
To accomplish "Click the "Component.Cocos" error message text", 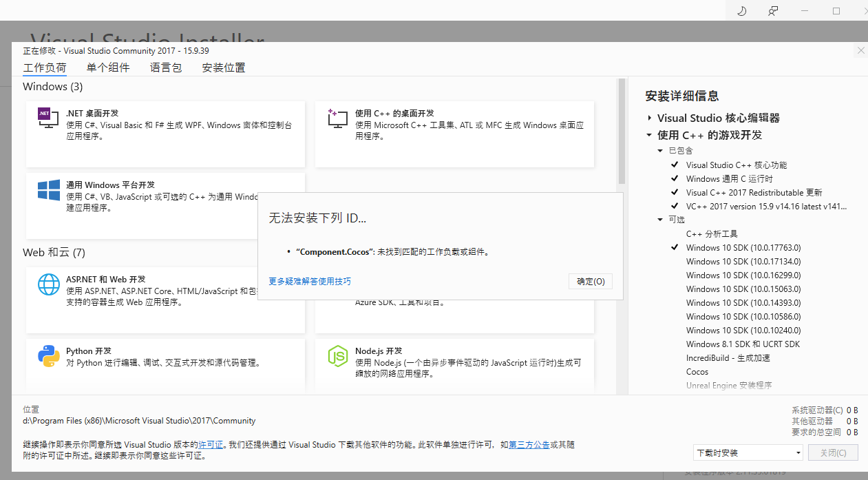I will [x=392, y=252].
